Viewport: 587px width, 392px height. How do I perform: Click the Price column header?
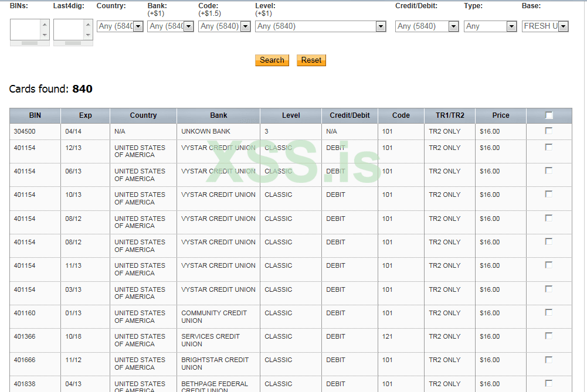pyautogui.click(x=501, y=115)
